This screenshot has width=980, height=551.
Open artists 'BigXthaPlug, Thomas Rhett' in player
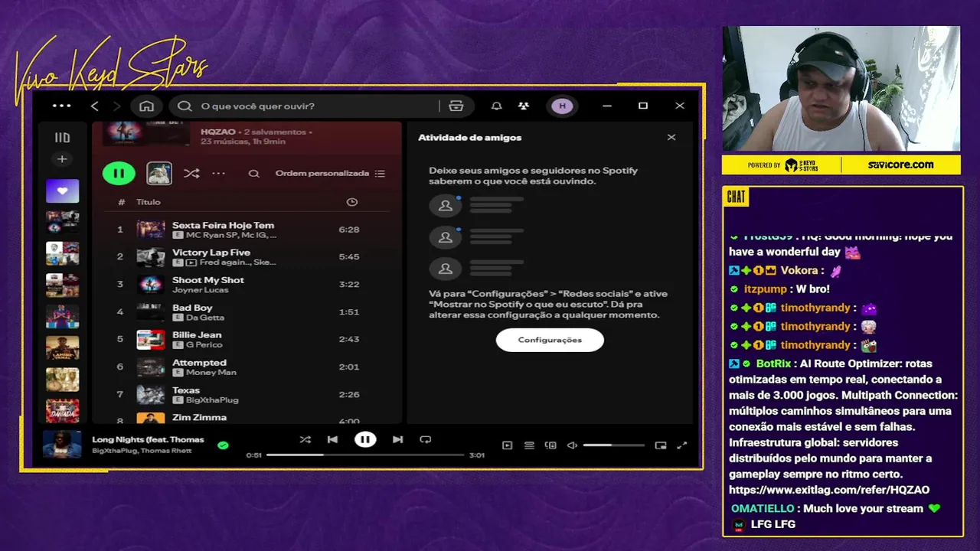142,451
